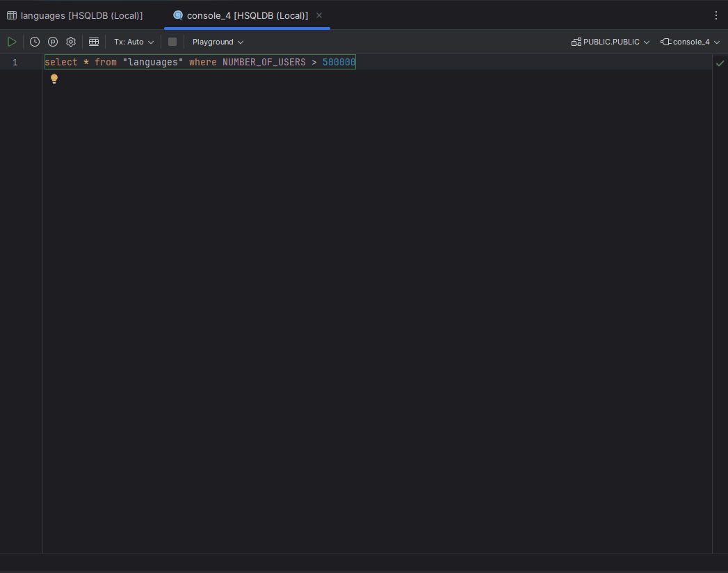The height and width of the screenshot is (573, 728).
Task: Open the Playground resolve mode dropdown
Action: [218, 42]
